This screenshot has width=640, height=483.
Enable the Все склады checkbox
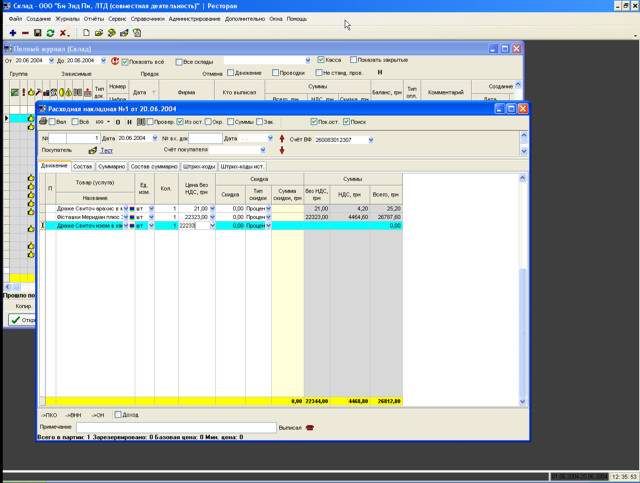coord(180,62)
